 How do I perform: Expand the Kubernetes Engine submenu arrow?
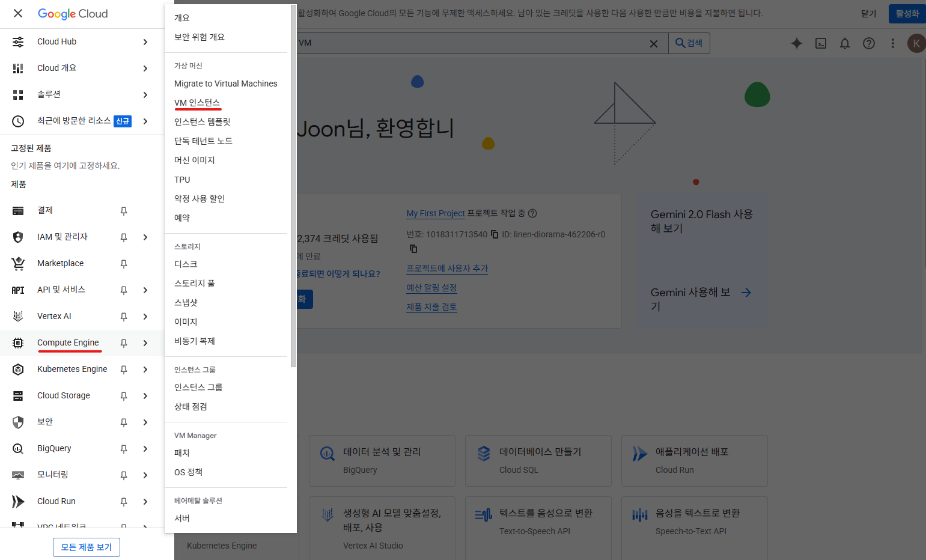point(145,370)
